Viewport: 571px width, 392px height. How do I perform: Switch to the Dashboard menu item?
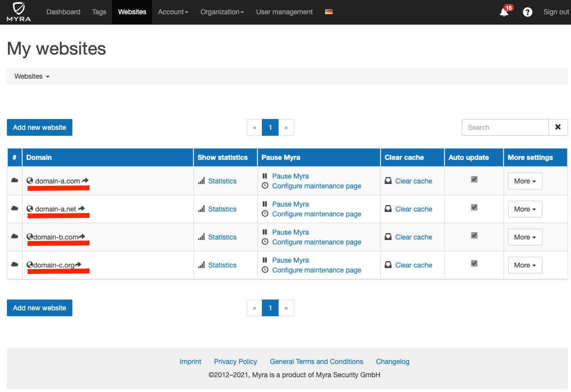[x=63, y=12]
